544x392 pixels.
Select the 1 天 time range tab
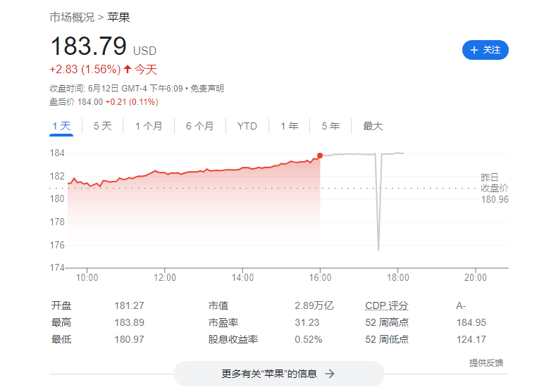click(61, 126)
